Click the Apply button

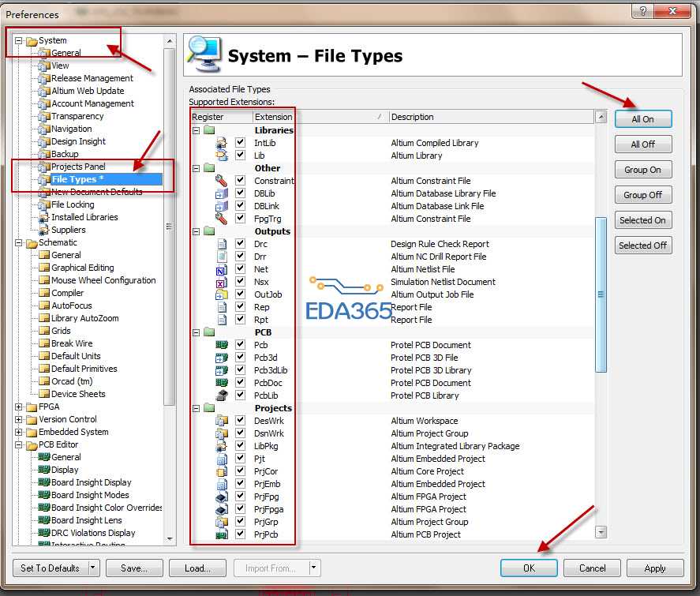coord(655,568)
